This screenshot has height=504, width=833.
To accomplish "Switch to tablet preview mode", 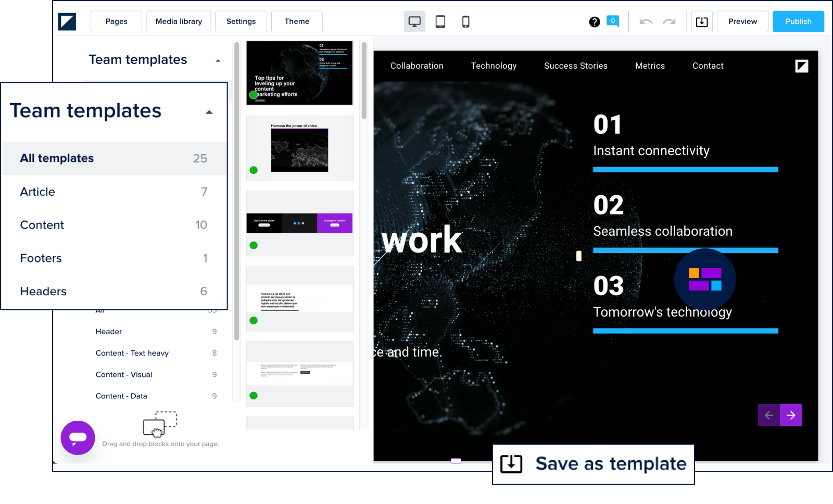I will coord(440,21).
